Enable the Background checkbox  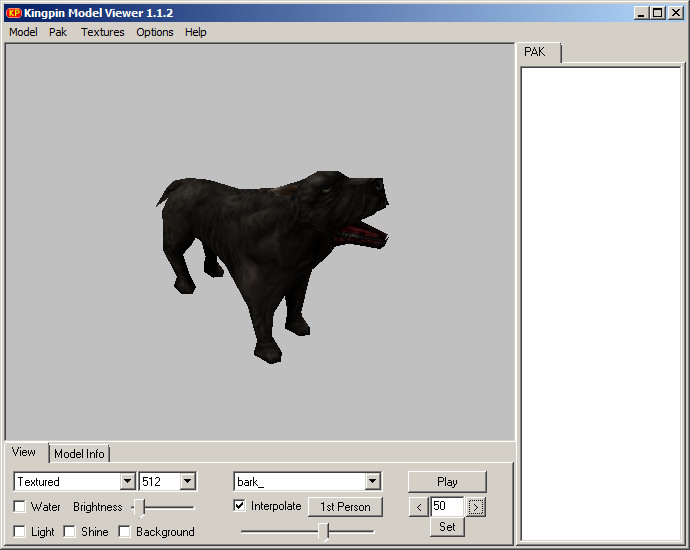click(125, 532)
